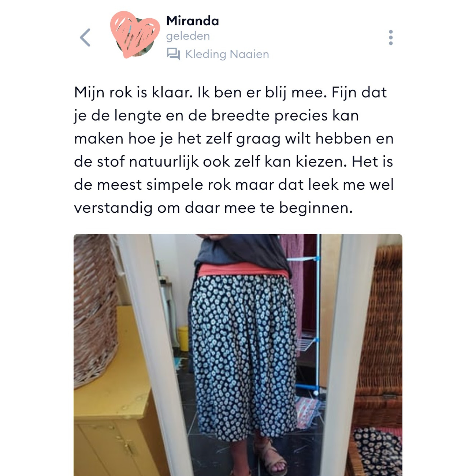The width and height of the screenshot is (476, 476).
Task: Click the floral skirt in the photo
Action: (243, 355)
